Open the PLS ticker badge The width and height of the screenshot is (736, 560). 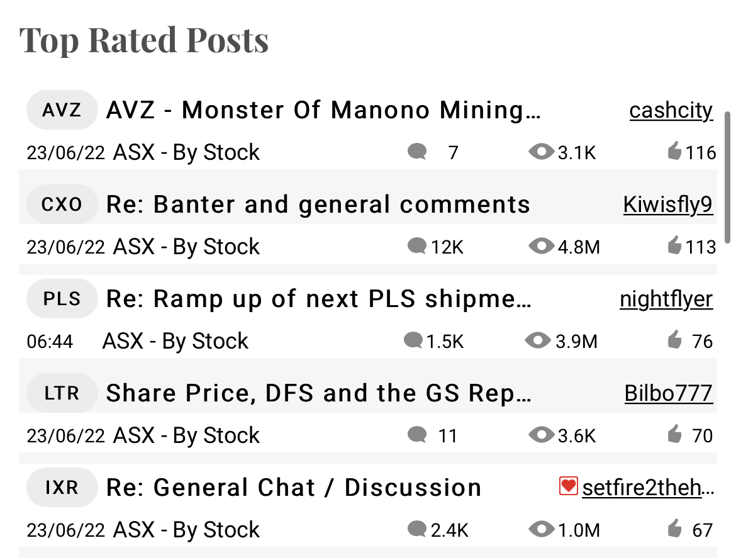pyautogui.click(x=62, y=299)
